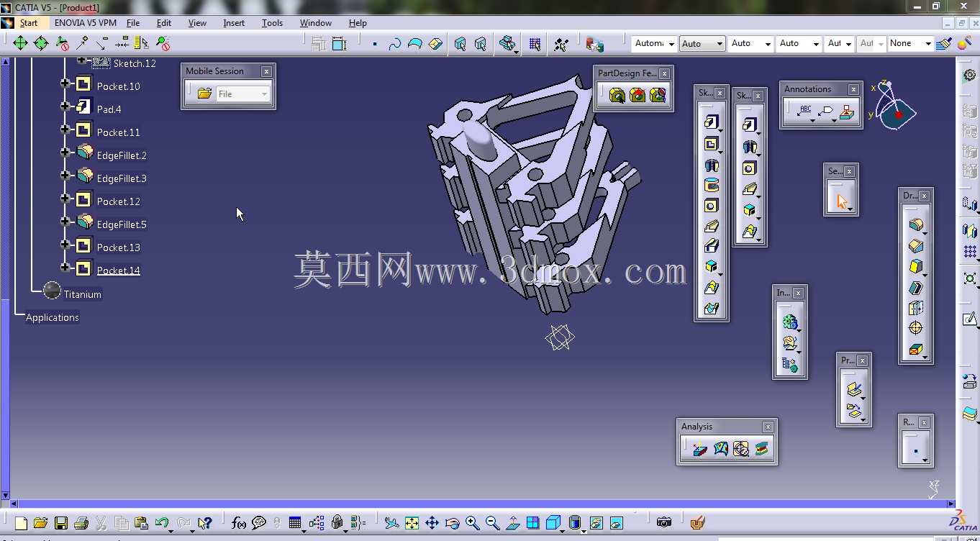Close the PartDesign Fe... toolbar
Viewport: 980px width, 541px height.
664,73
